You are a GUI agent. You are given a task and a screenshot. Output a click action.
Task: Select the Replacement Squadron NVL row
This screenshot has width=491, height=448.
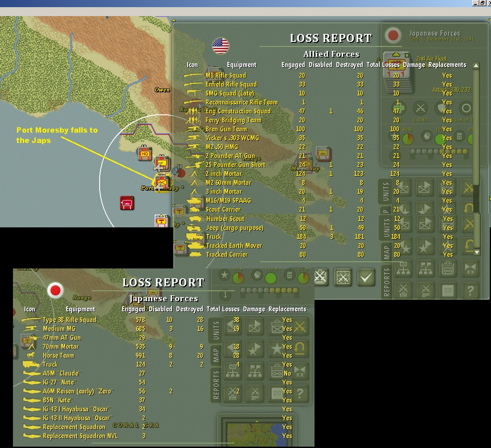pos(156,436)
